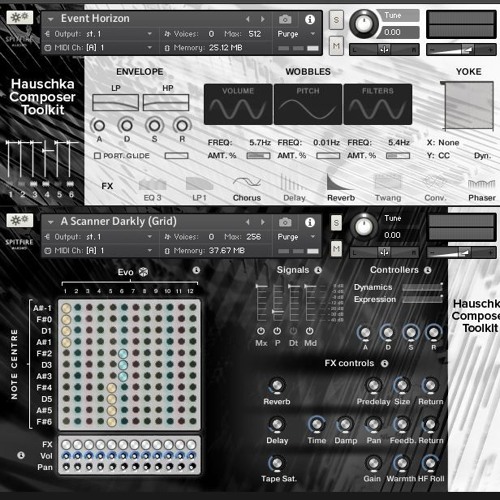Take snapshot with Event Horizon camera icon
The image size is (500, 500).
point(285,19)
